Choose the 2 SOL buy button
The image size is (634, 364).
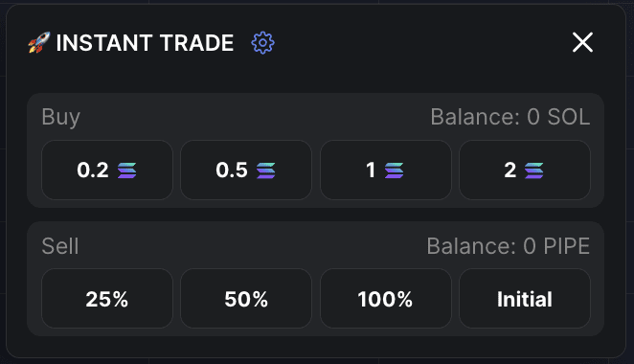pos(525,170)
